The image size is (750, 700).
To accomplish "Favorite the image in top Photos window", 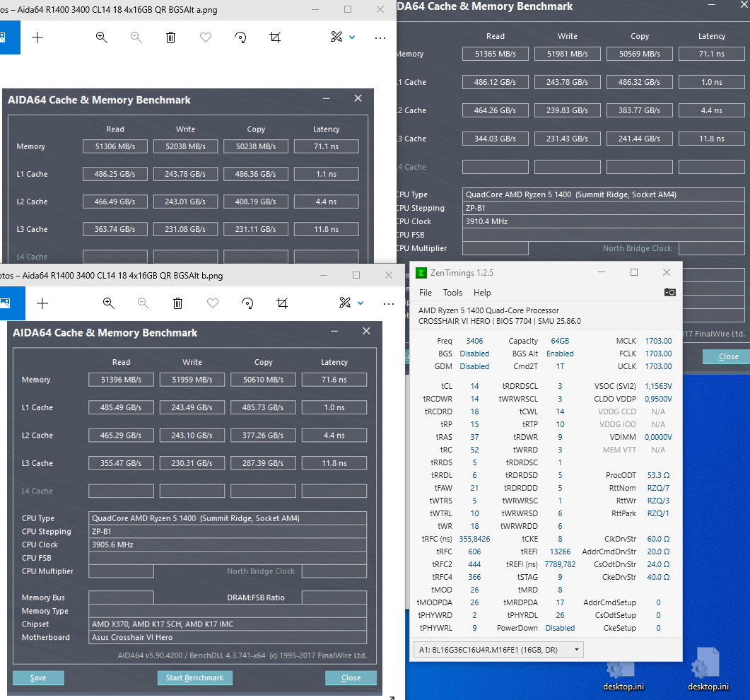I will (x=206, y=37).
